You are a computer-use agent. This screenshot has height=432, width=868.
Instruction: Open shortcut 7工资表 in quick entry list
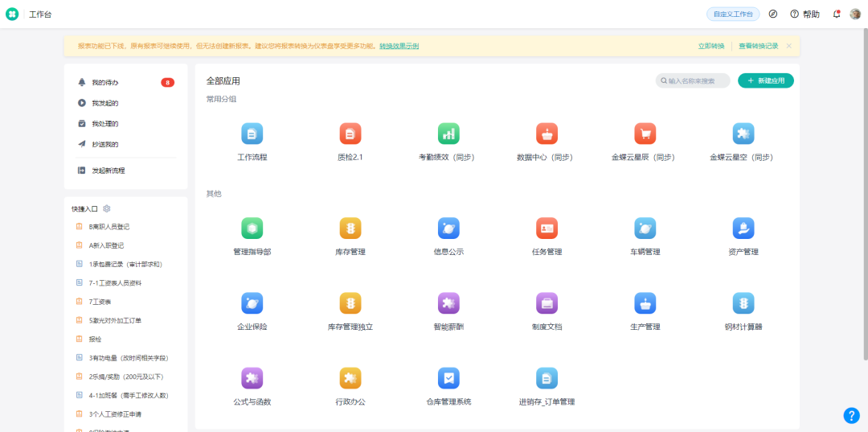click(x=100, y=302)
